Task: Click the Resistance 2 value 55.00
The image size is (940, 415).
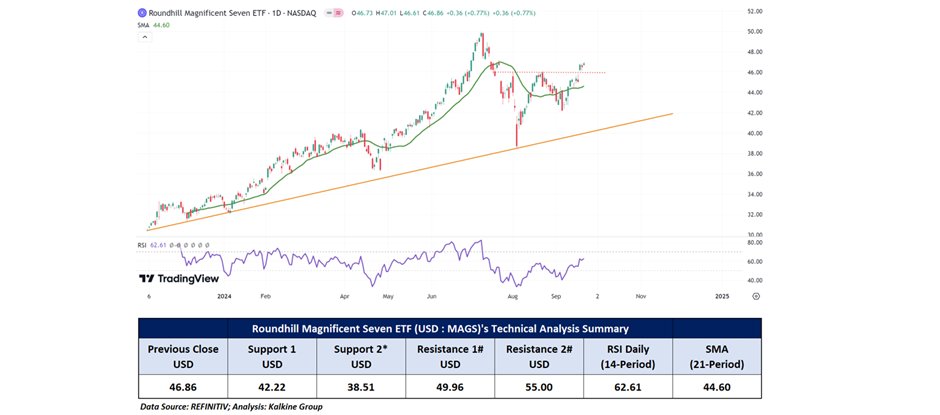Action: click(538, 387)
